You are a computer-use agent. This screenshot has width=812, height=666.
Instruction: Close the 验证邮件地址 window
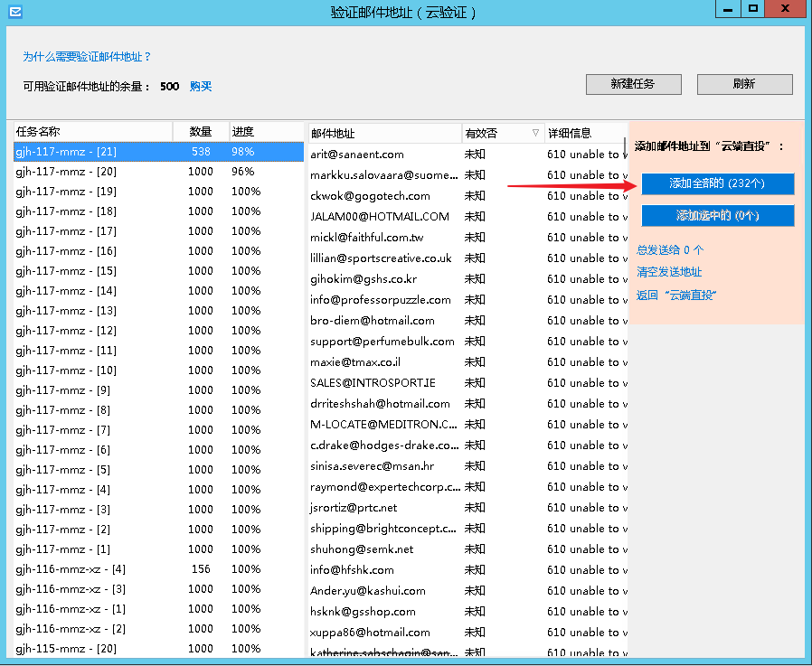(x=785, y=9)
